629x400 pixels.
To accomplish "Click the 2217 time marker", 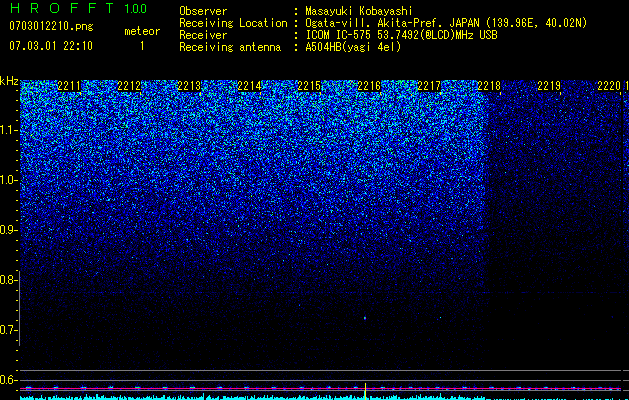I will [x=429, y=86].
